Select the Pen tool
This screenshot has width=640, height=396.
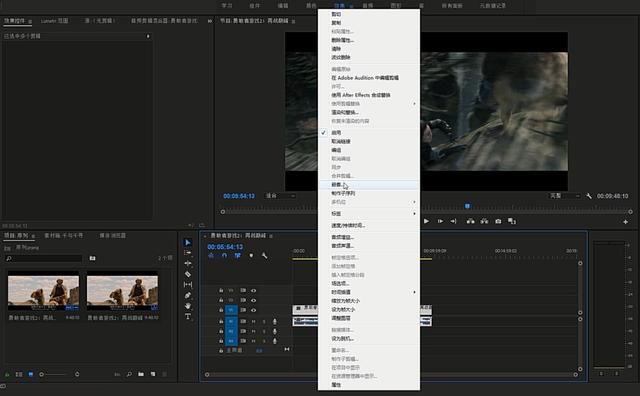coord(188,295)
